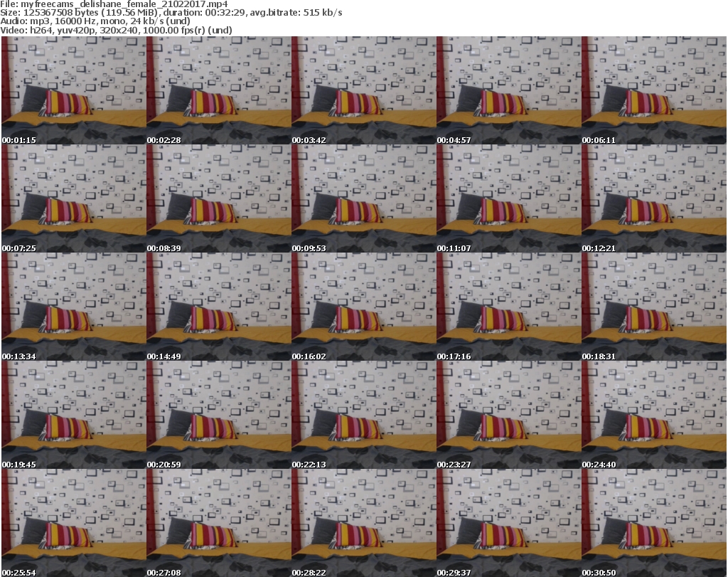Select the thumbnail frame at 00:18:31
The image size is (728, 577).
pyautogui.click(x=654, y=307)
